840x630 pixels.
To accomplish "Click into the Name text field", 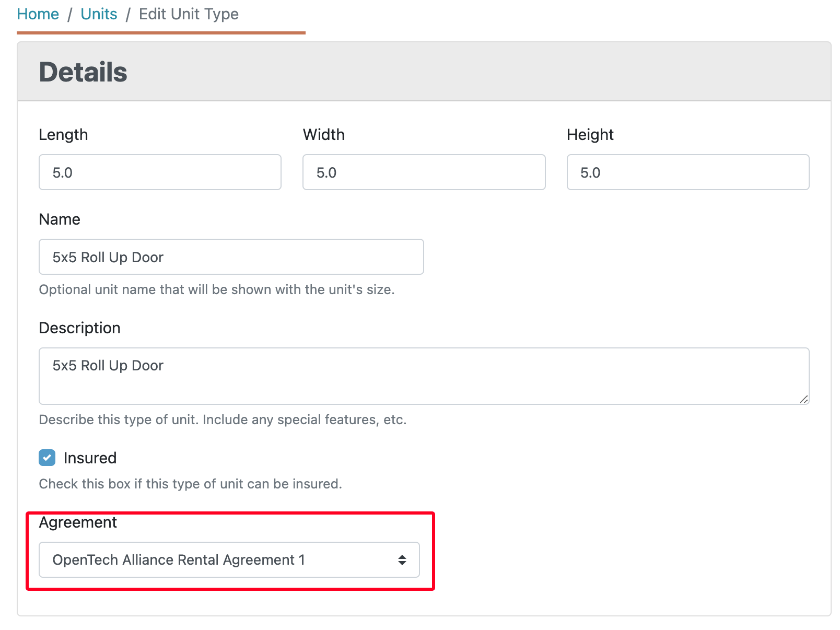I will (x=231, y=256).
